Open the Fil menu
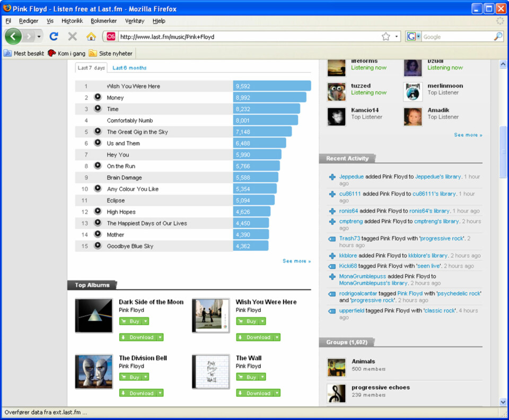This screenshot has width=509, height=420. click(x=8, y=21)
